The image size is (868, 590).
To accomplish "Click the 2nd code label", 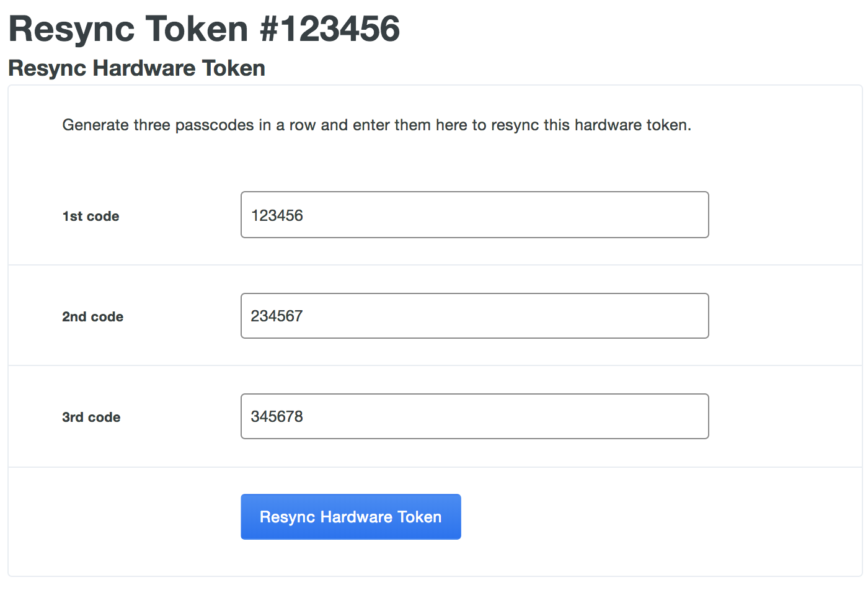I will click(x=92, y=316).
